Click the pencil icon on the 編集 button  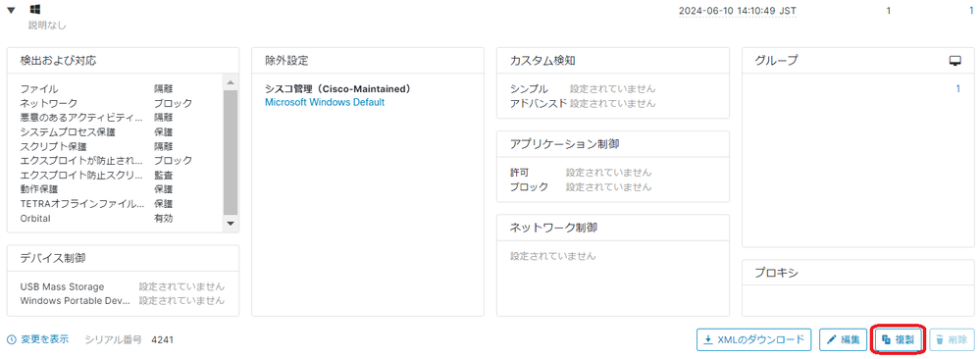tap(831, 340)
